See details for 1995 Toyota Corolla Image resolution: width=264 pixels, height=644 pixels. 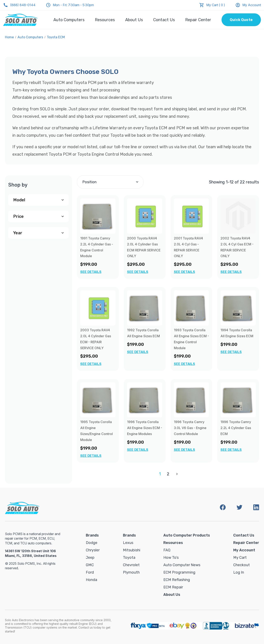[x=91, y=455]
